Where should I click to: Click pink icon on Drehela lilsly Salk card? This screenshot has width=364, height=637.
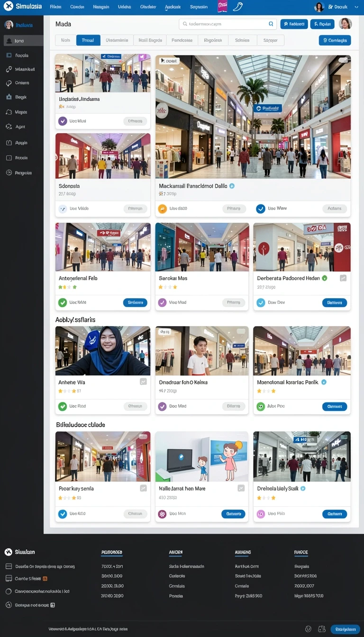[261, 514]
